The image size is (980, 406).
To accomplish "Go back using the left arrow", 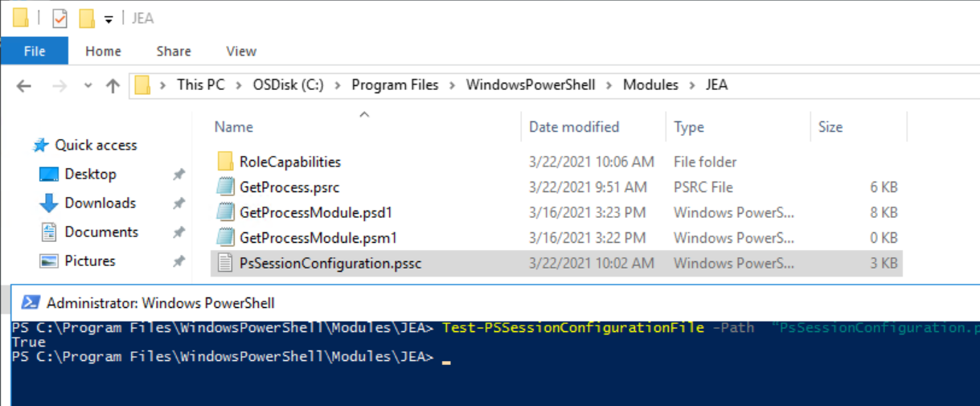I will click(23, 85).
